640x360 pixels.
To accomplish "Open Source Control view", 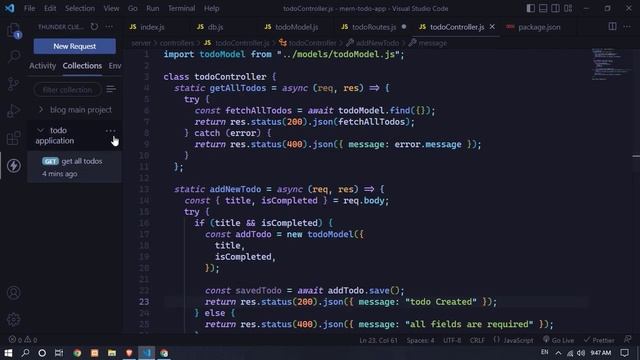I will [13, 84].
